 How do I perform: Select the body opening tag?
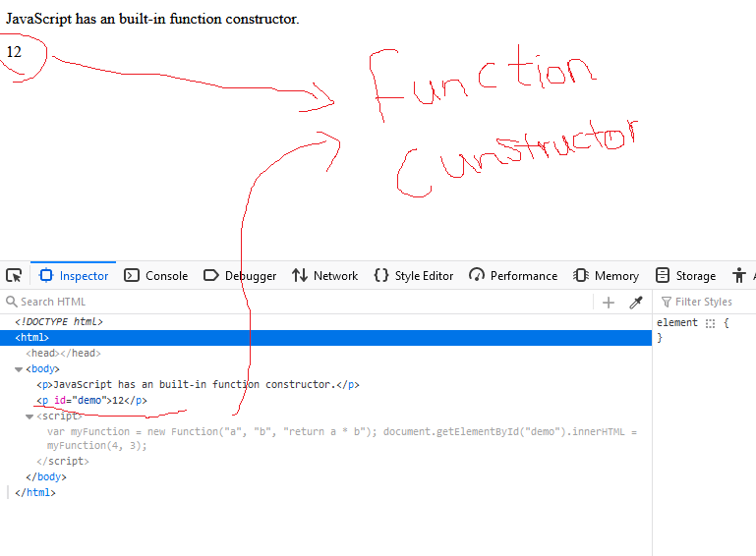[42, 369]
